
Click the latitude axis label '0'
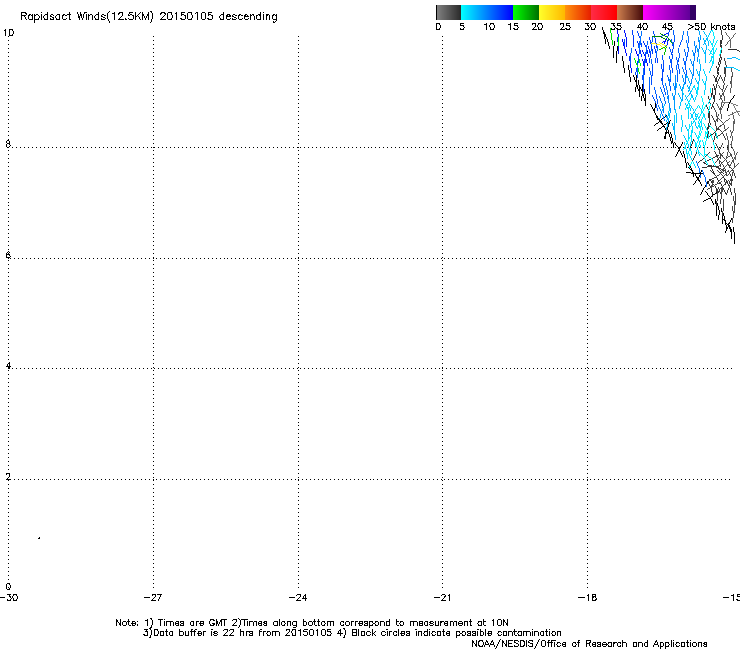[x=8, y=587]
